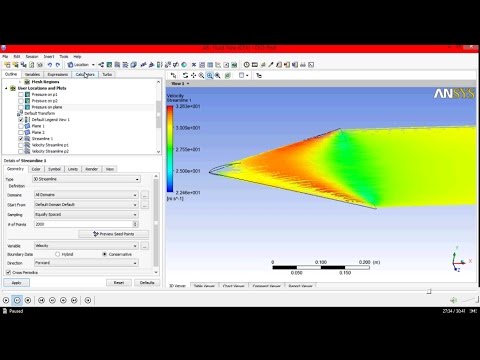
Task: Open the Location dropdown arrow
Action: [93, 65]
